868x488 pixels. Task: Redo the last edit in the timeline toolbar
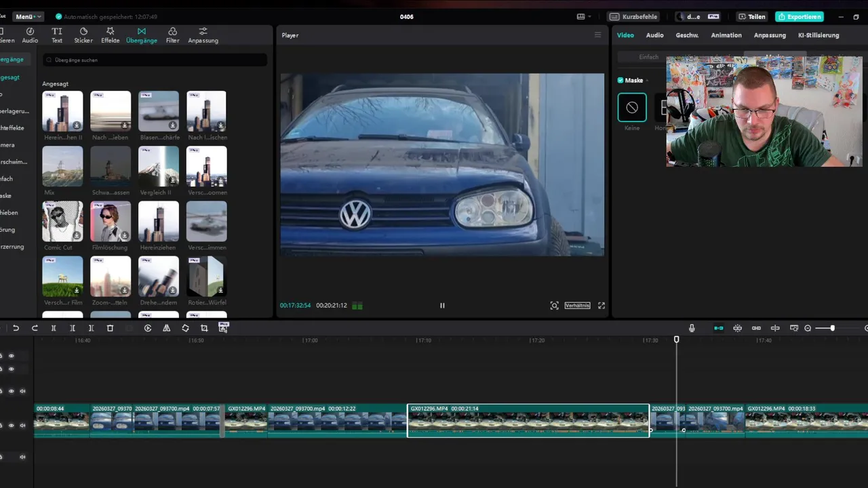tap(35, 328)
